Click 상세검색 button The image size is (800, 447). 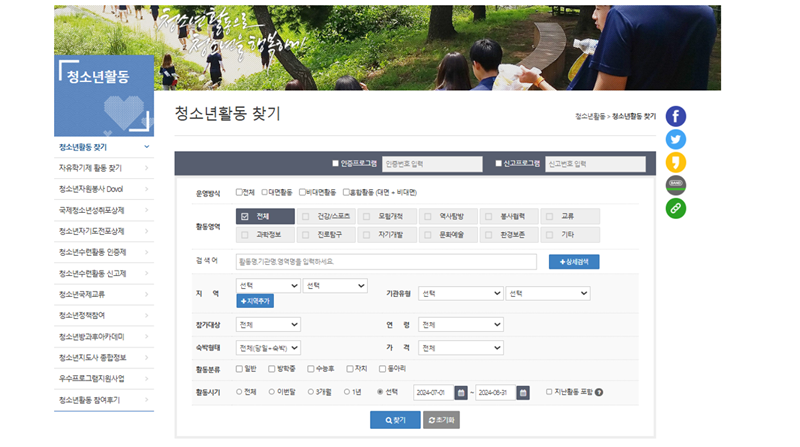tap(574, 262)
